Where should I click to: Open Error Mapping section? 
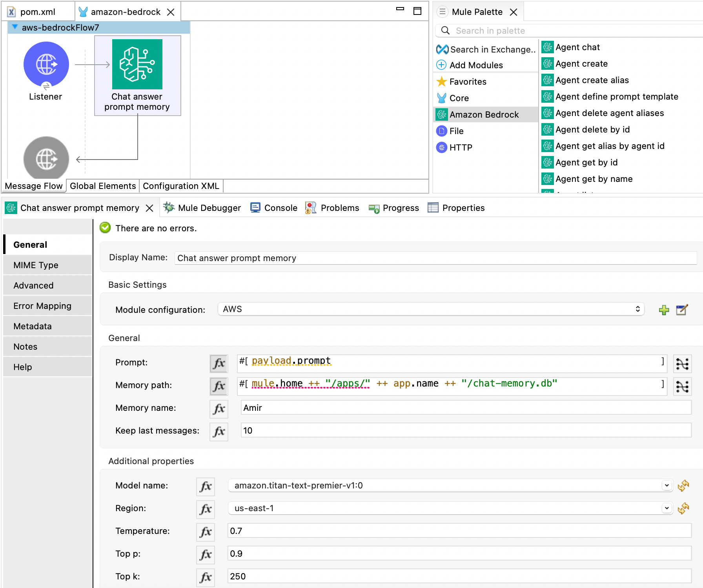coord(47,306)
